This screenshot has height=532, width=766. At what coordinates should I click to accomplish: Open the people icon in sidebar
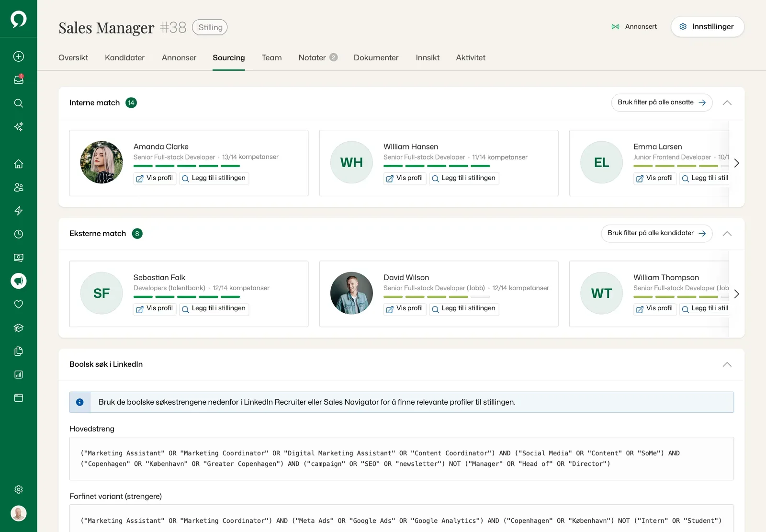click(19, 187)
